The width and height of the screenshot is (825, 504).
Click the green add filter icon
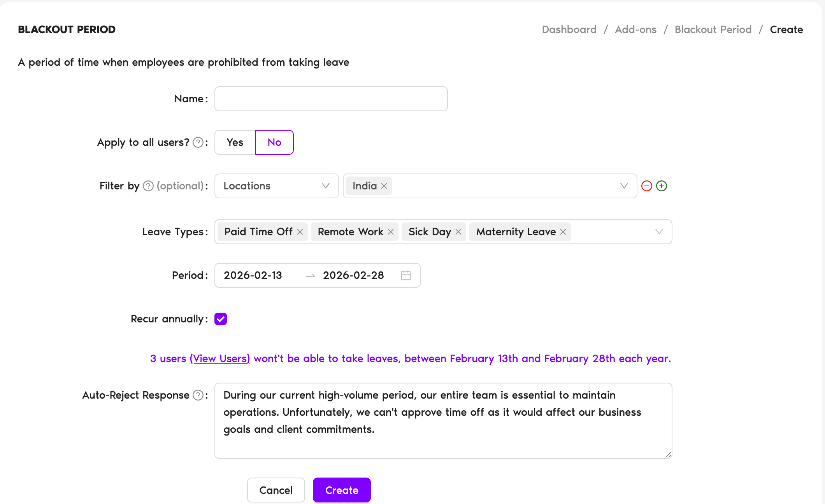click(661, 186)
